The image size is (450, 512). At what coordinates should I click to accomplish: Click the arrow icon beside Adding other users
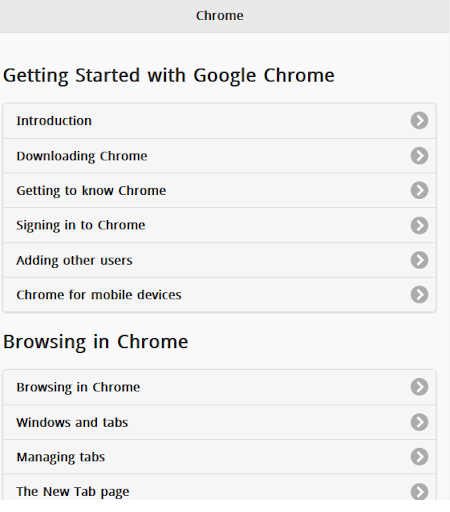click(x=419, y=260)
